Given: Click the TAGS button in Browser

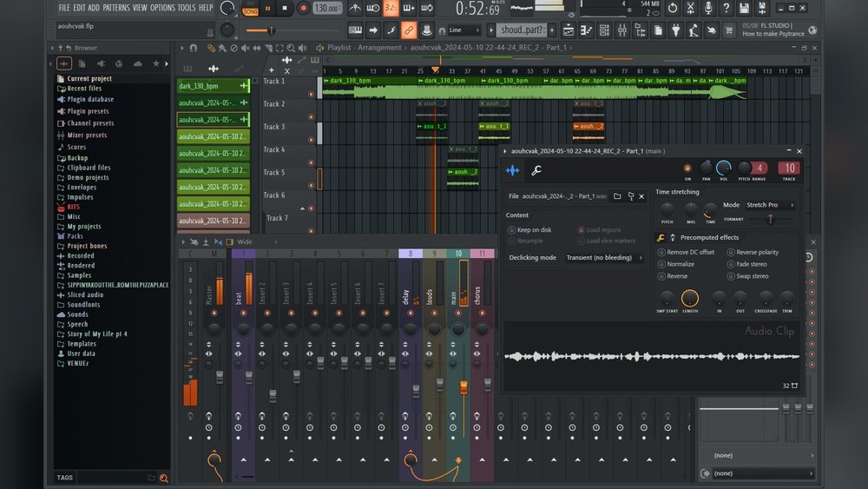Looking at the screenshot, I should (x=65, y=478).
